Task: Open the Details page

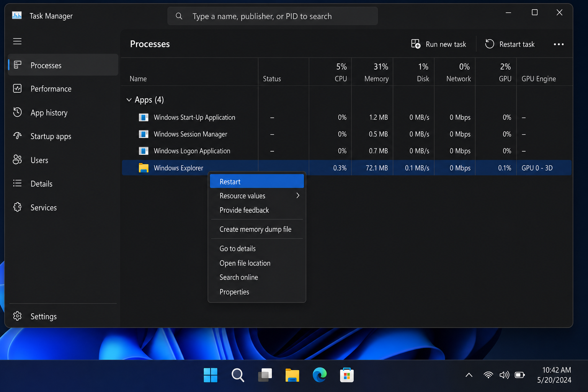Action: [x=63, y=184]
